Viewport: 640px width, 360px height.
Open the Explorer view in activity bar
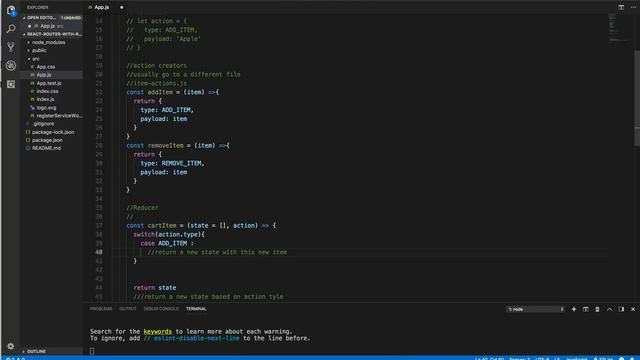[x=11, y=10]
